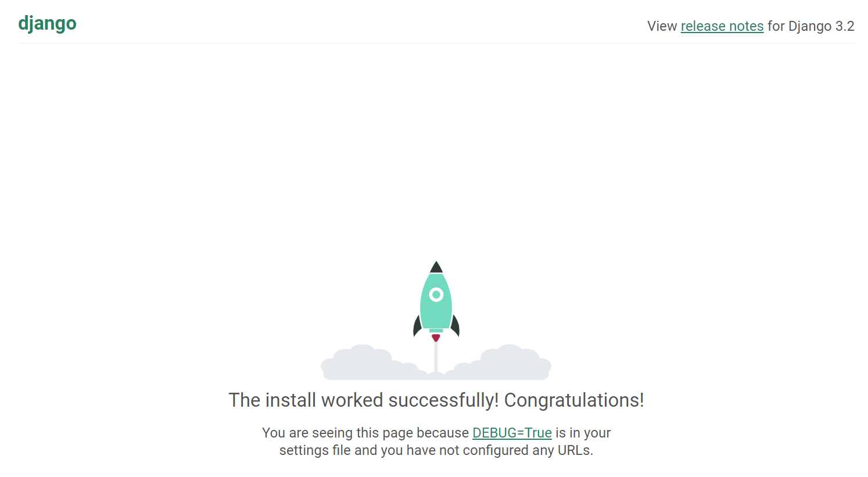Follow the DEBUG=True settings link
Image resolution: width=868 pixels, height=477 pixels.
pyautogui.click(x=512, y=433)
